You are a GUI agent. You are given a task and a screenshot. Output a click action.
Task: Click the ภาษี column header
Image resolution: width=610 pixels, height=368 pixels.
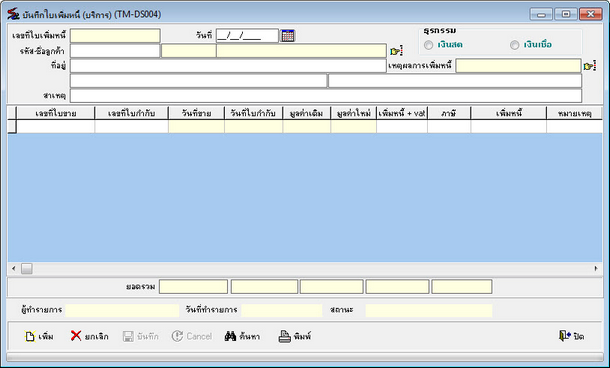pyautogui.click(x=449, y=113)
